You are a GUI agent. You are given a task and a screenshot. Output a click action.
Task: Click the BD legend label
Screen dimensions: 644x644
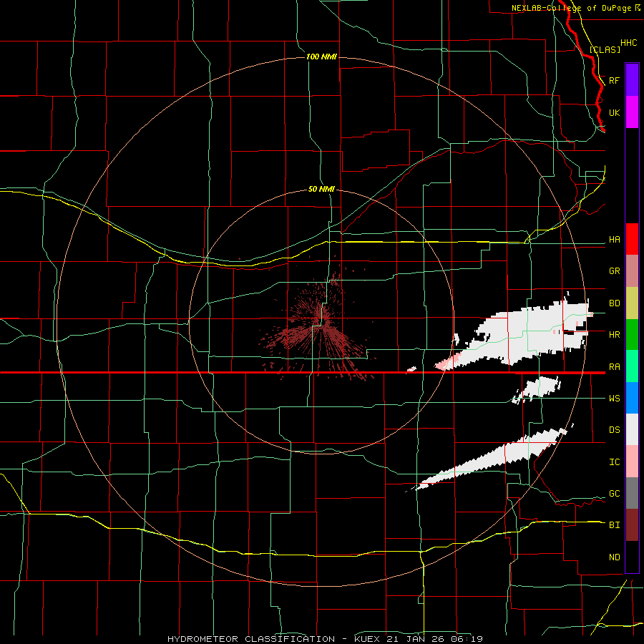tap(614, 303)
